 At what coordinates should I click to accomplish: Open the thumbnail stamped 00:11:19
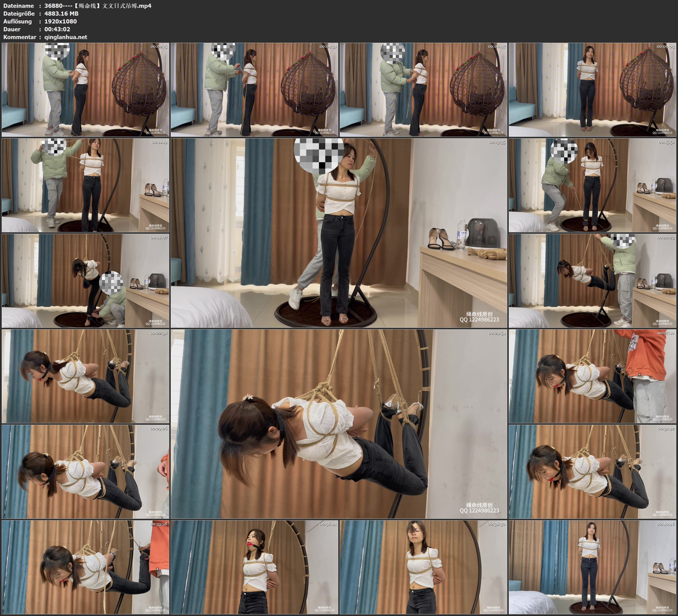85,185
